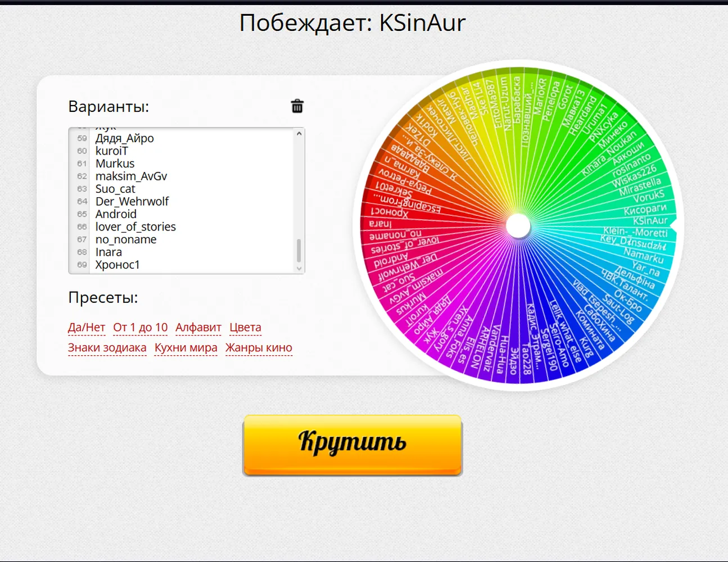
Task: Click the line Дядя_Айро in variants list
Action: [x=125, y=138]
